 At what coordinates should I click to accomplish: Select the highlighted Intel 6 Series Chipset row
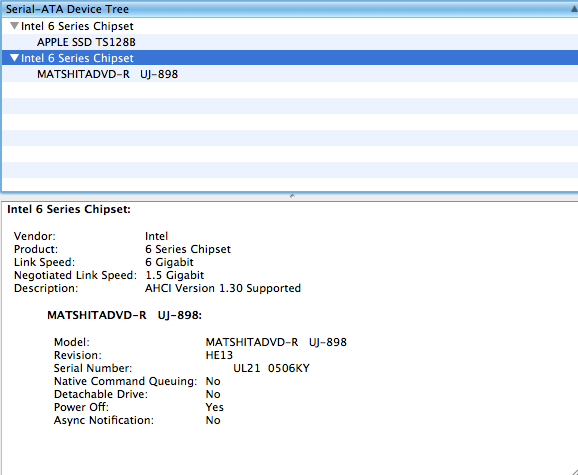pyautogui.click(x=290, y=58)
